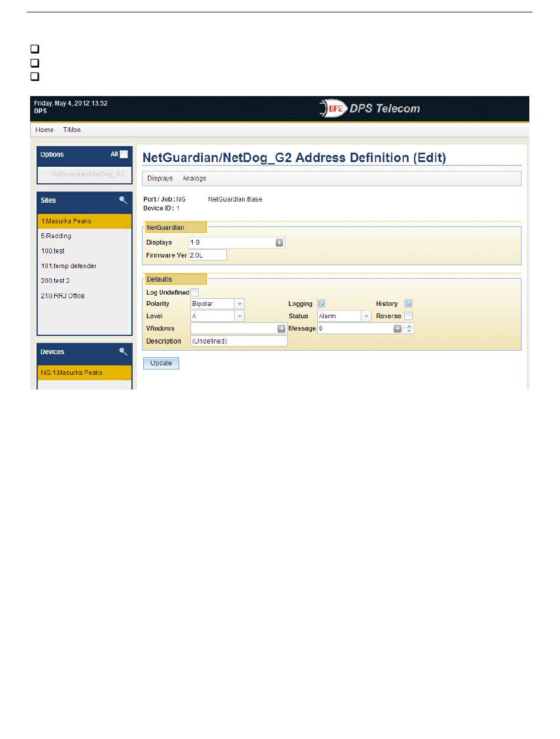
Task: Click the Message stepper arrows
Action: pyautogui.click(x=409, y=328)
